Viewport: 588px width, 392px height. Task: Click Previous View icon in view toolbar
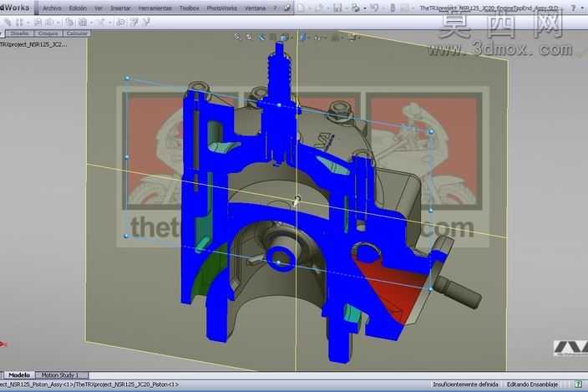pyautogui.click(x=261, y=37)
